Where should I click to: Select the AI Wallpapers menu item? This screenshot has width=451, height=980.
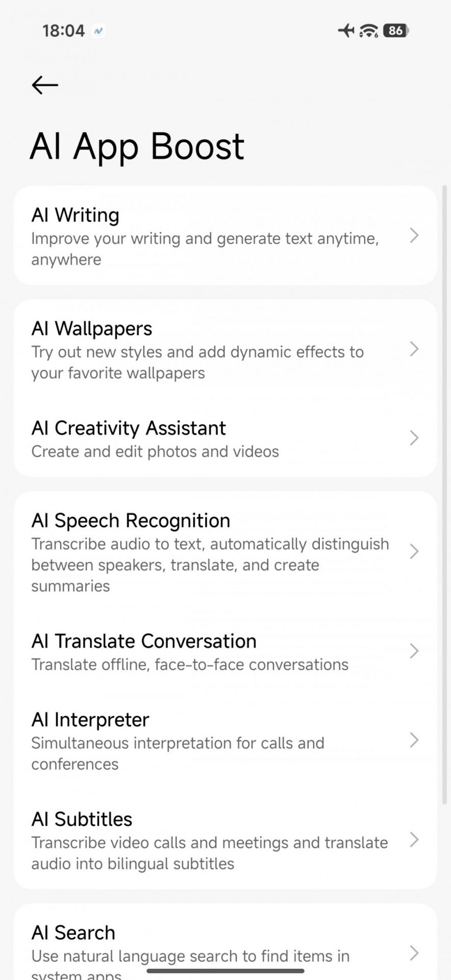coord(204,350)
